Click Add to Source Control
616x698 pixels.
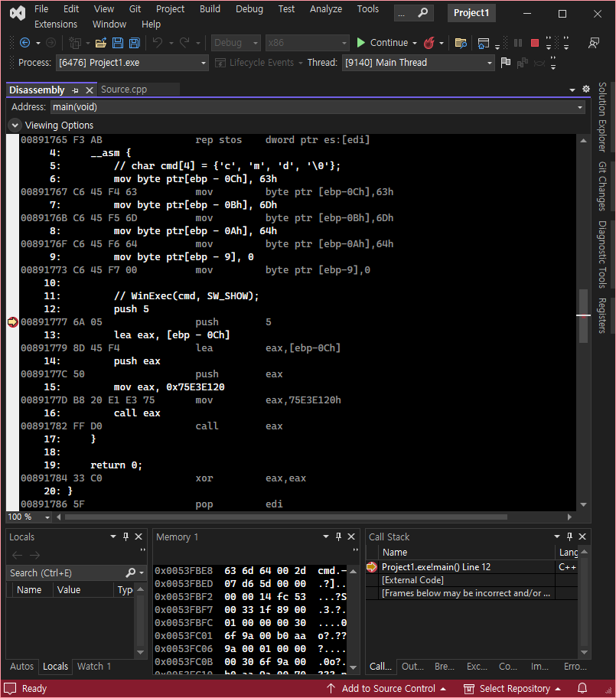click(386, 689)
